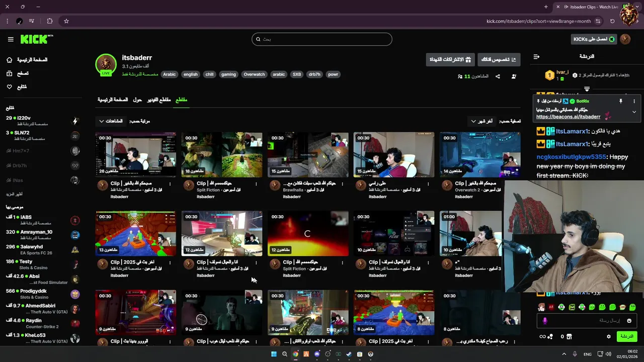Open Steam from the taskbar

[349, 354]
